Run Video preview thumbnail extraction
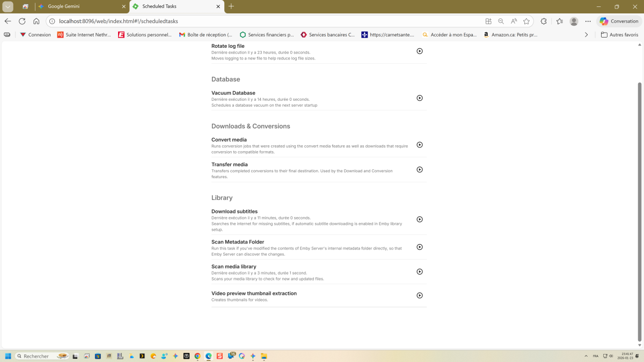644x362 pixels. click(419, 295)
